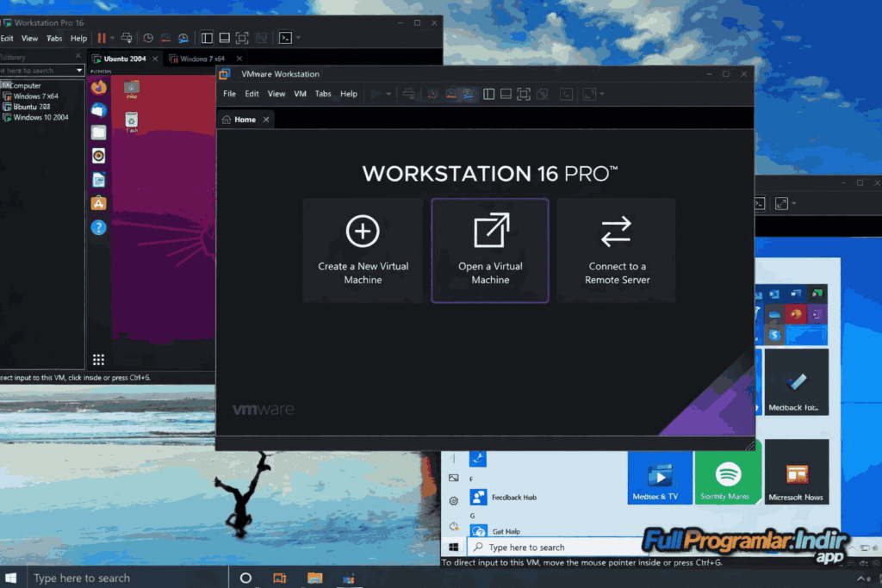The height and width of the screenshot is (588, 882).
Task: Create a New Virtual Machine
Action: (363, 251)
